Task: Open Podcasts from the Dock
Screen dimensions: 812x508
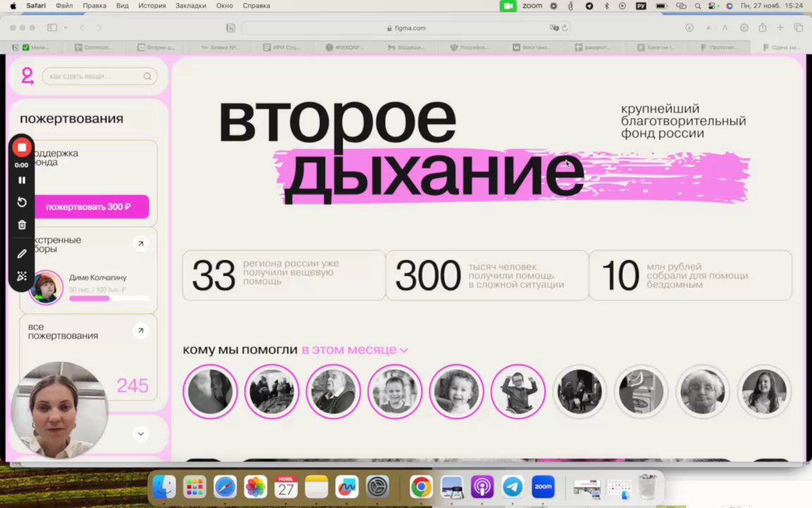Action: point(482,487)
